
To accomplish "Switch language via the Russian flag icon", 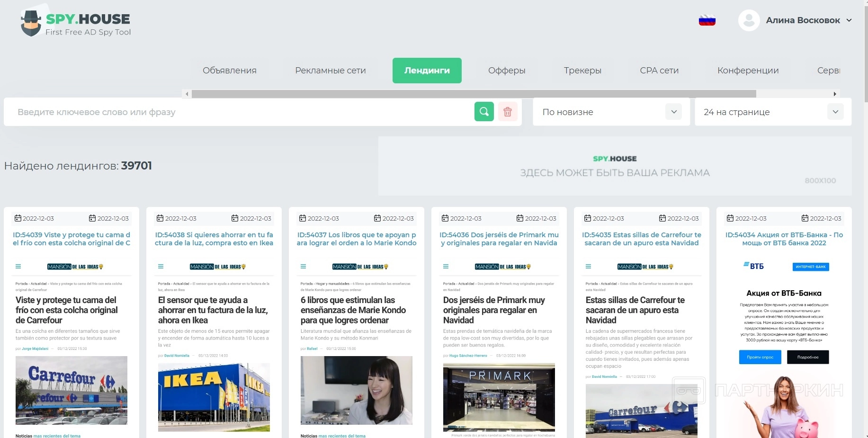I will coord(707,20).
